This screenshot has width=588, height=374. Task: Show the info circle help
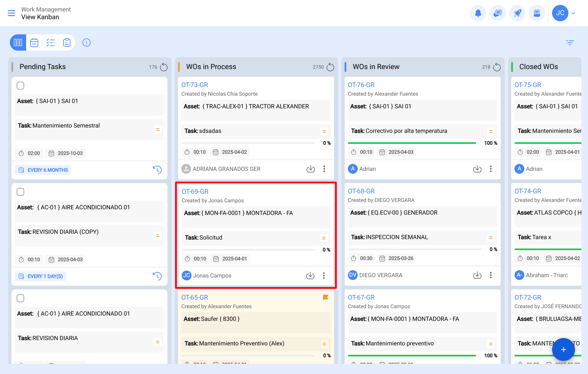[86, 43]
